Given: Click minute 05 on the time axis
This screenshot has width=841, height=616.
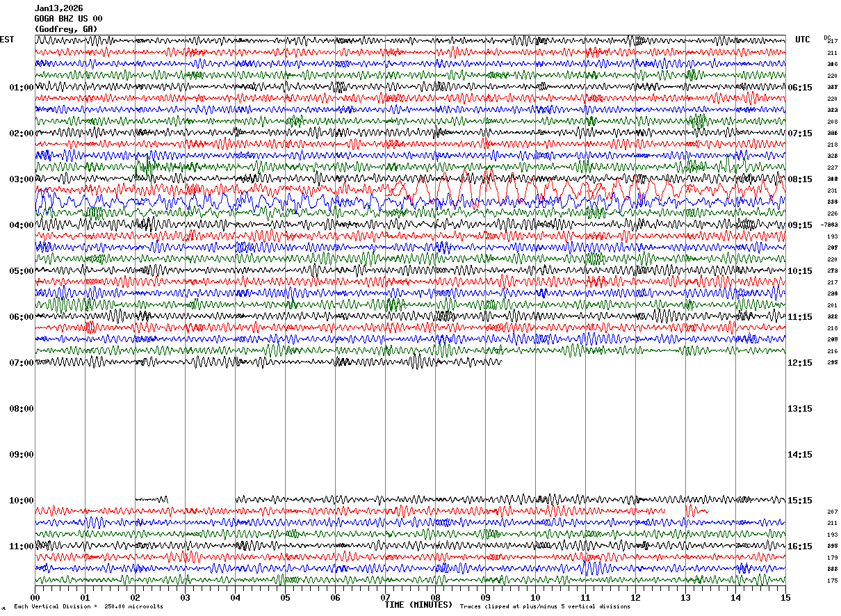Looking at the screenshot, I should (285, 597).
